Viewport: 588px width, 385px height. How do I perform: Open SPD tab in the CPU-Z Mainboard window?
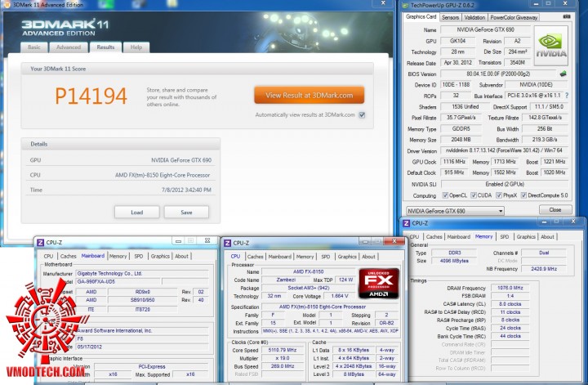(139, 257)
